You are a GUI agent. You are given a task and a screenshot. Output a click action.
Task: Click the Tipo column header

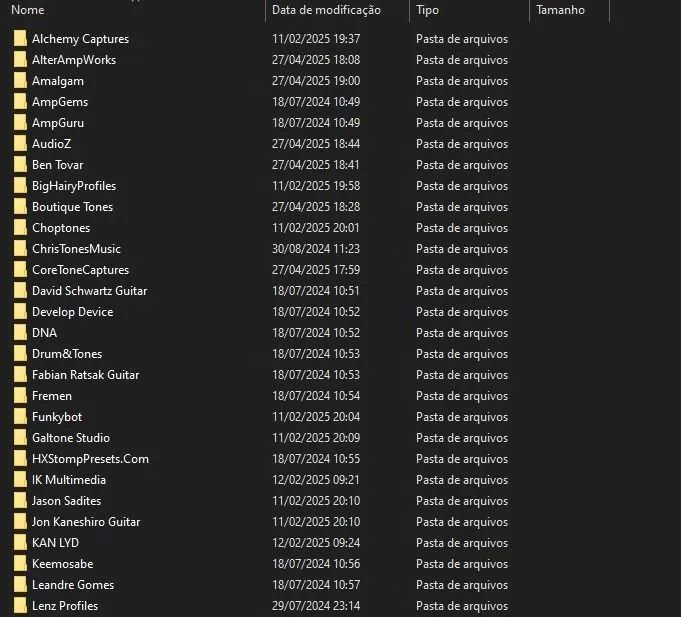(x=427, y=10)
